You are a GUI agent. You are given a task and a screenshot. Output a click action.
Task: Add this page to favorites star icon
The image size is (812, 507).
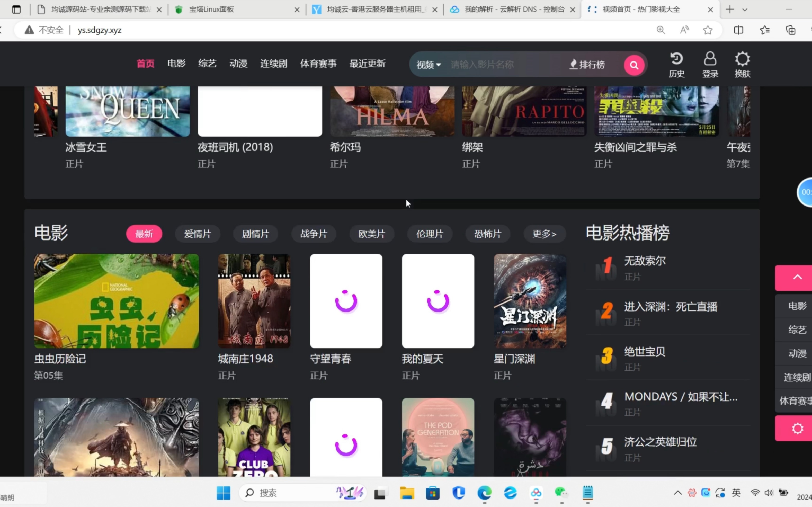point(708,30)
